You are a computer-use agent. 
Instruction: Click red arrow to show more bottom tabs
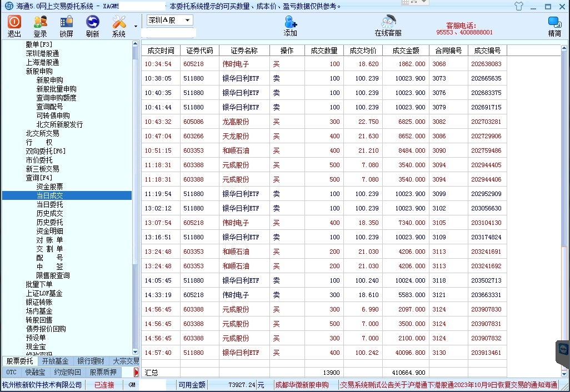136,372
